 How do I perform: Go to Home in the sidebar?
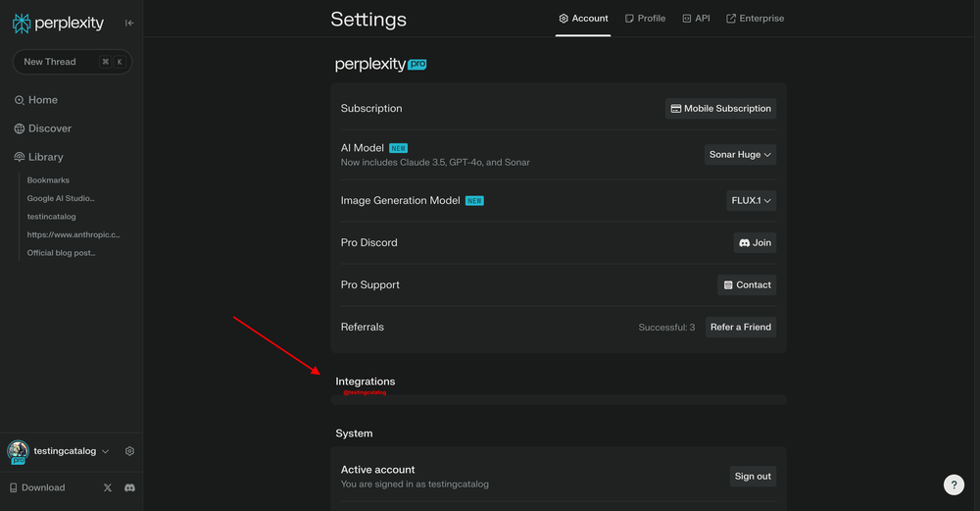(42, 100)
